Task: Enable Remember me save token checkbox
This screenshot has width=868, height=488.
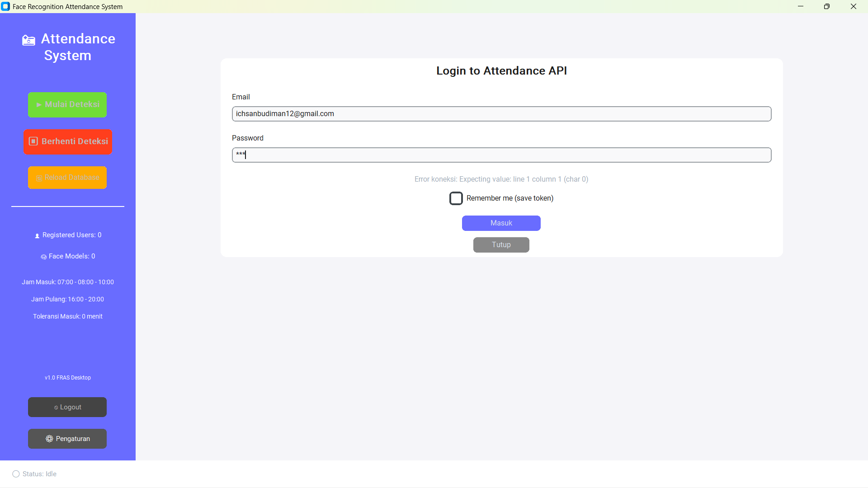Action: click(x=456, y=198)
